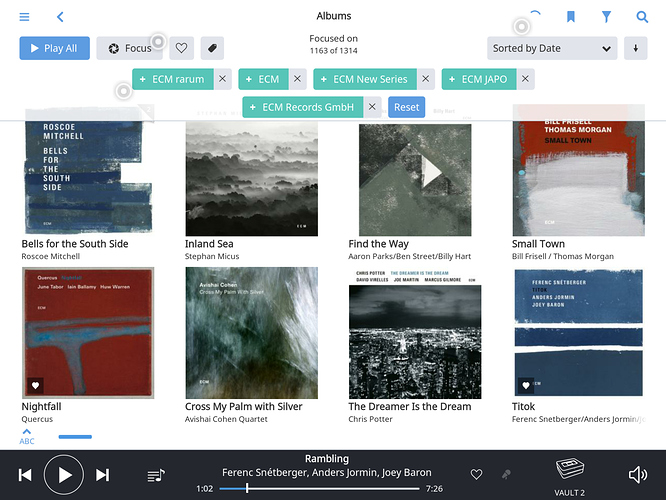Open search with the magnifier icon
Screen dimensions: 666x500
pos(642,17)
